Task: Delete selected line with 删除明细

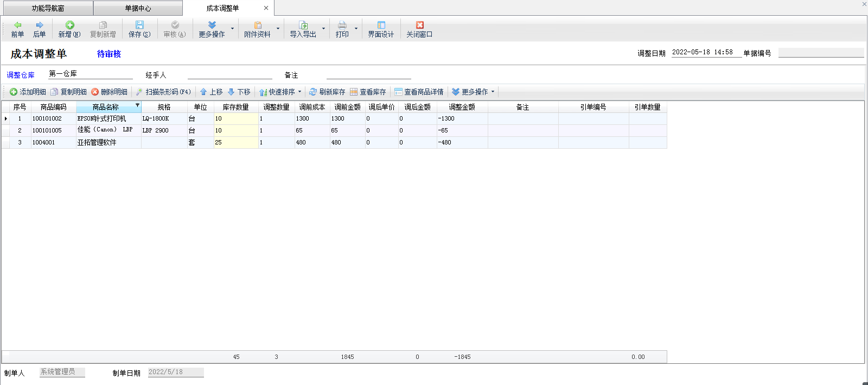Action: click(x=109, y=92)
